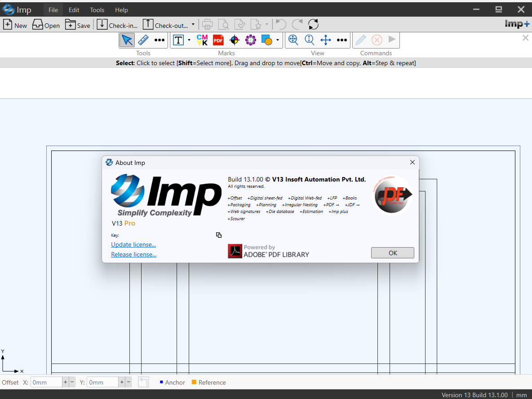
Task: Close the toolbar panel with X
Action: (x=525, y=38)
